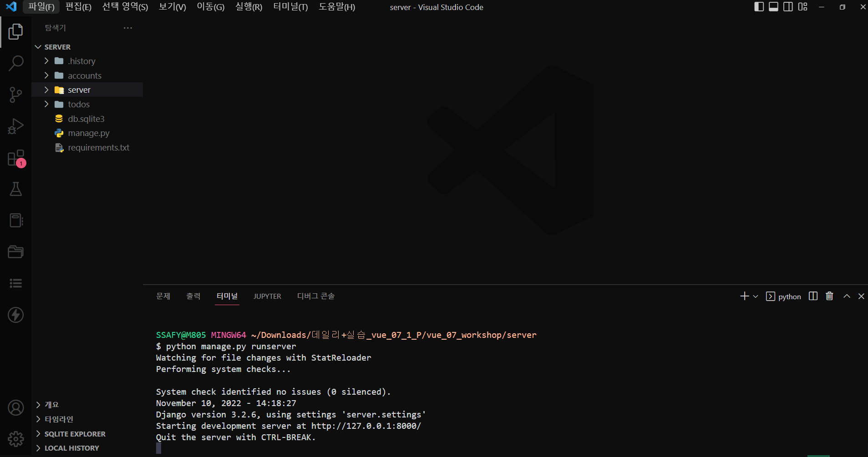This screenshot has width=868, height=457.
Task: Split the terminal icon
Action: (x=813, y=296)
